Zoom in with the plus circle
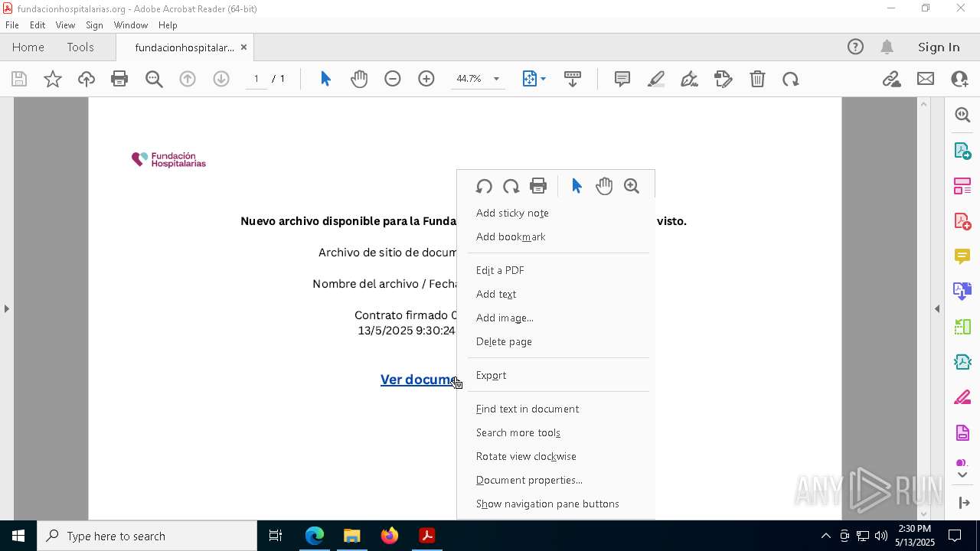980x551 pixels. pos(426,79)
